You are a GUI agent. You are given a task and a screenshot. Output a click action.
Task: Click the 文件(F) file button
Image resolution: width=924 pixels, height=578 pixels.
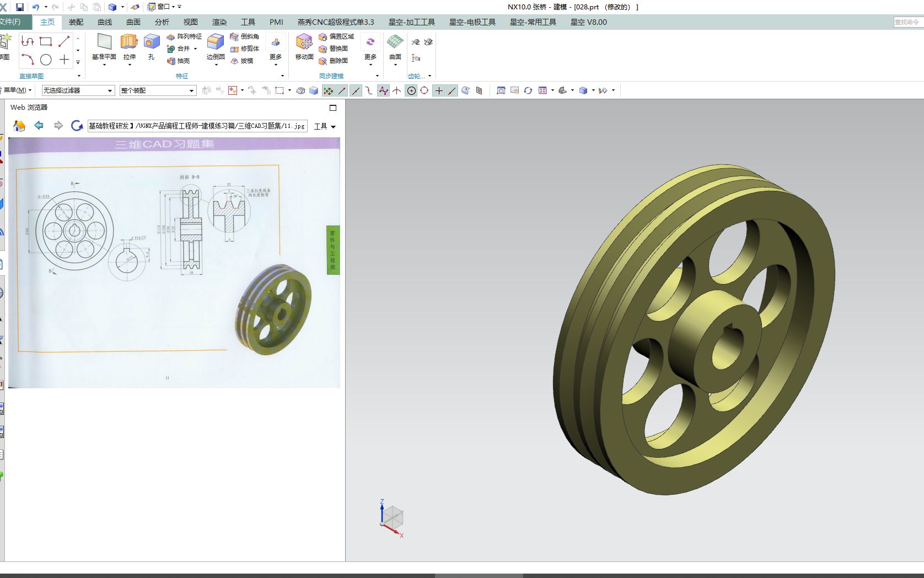(10, 22)
